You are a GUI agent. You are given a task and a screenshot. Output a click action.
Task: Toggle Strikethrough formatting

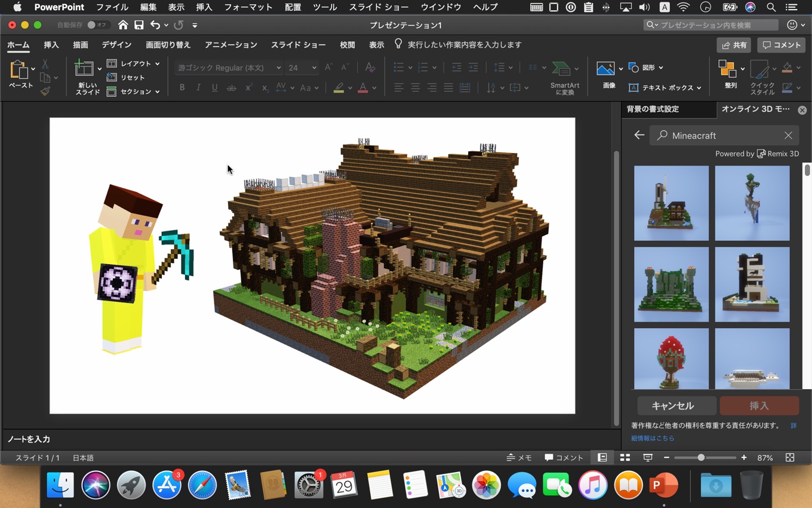[x=232, y=88]
